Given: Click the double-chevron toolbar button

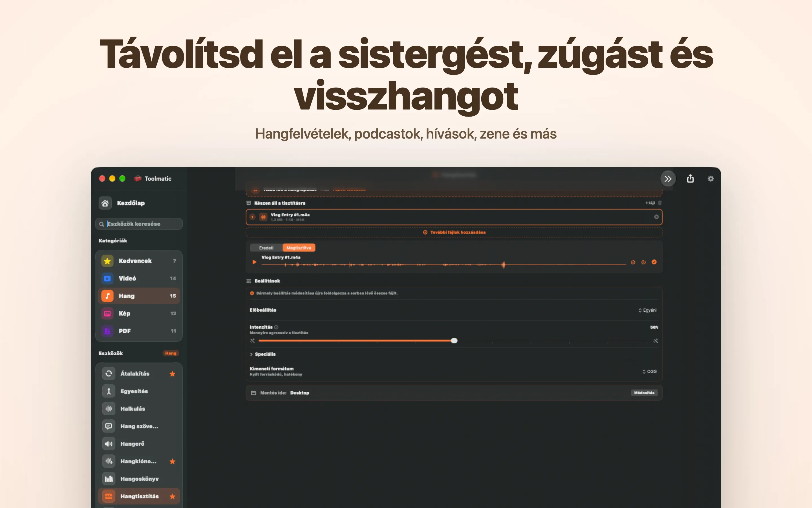Looking at the screenshot, I should pyautogui.click(x=668, y=179).
